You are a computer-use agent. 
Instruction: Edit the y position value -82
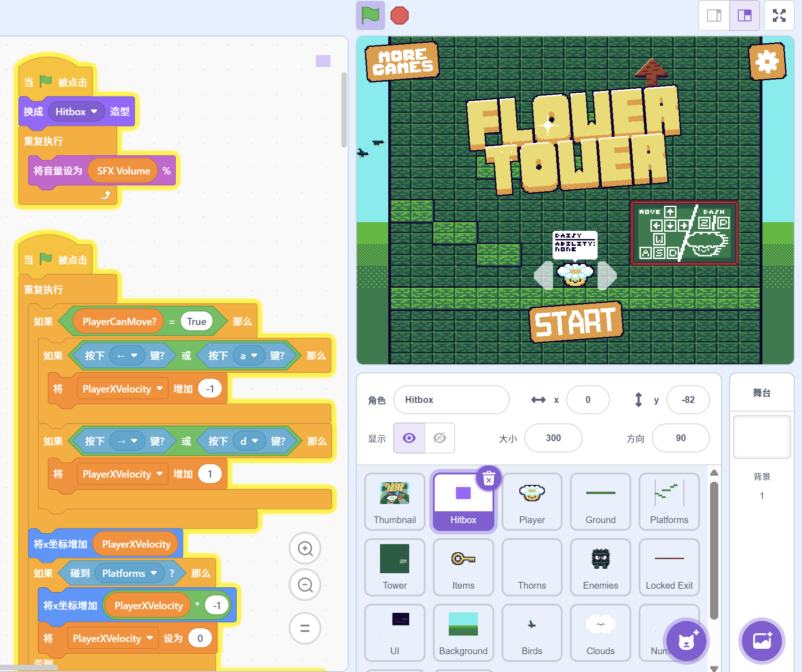point(688,400)
